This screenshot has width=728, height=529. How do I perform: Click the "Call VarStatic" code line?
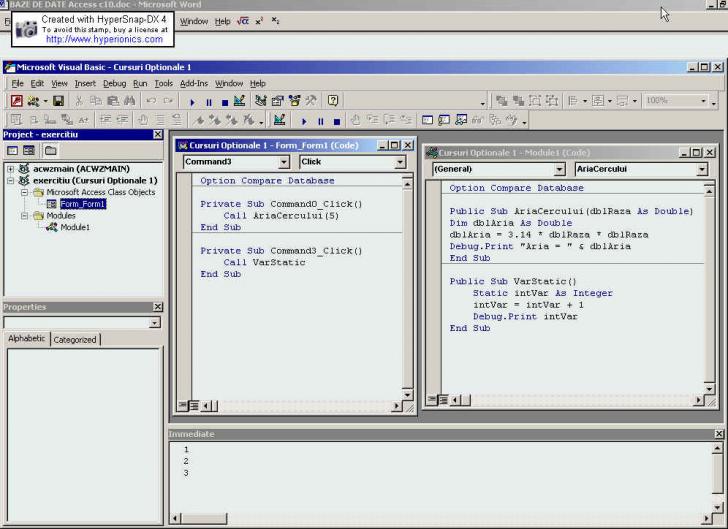point(264,262)
